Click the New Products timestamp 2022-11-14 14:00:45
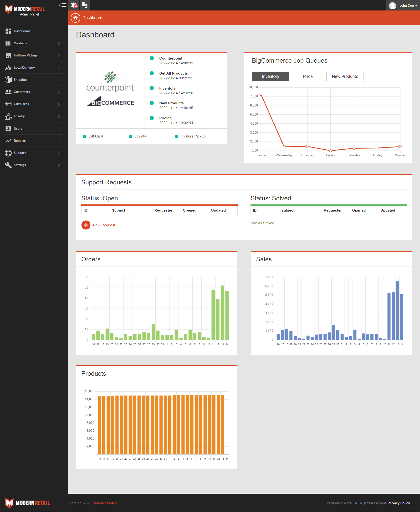Screen dimensions: 420x512 pos(176,108)
